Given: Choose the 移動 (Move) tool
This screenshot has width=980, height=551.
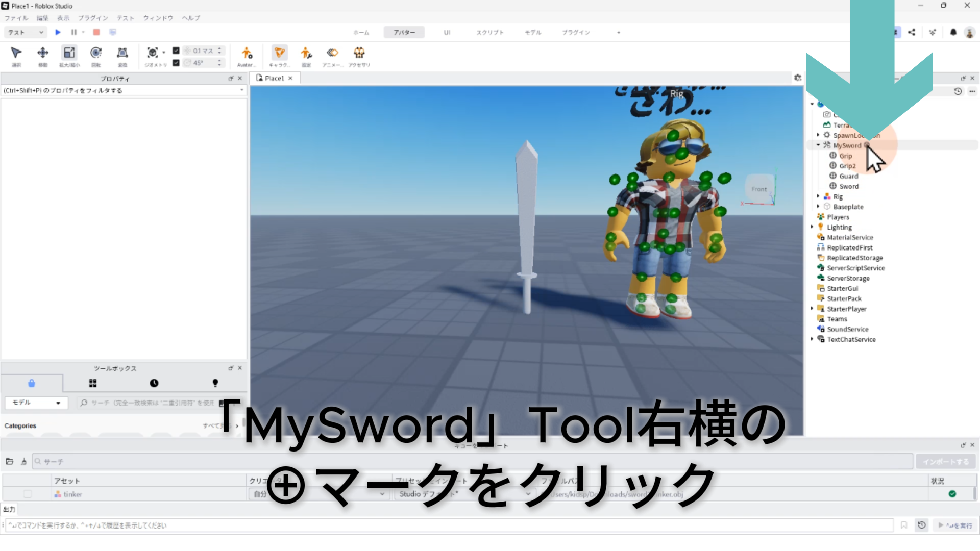Looking at the screenshot, I should click(43, 53).
